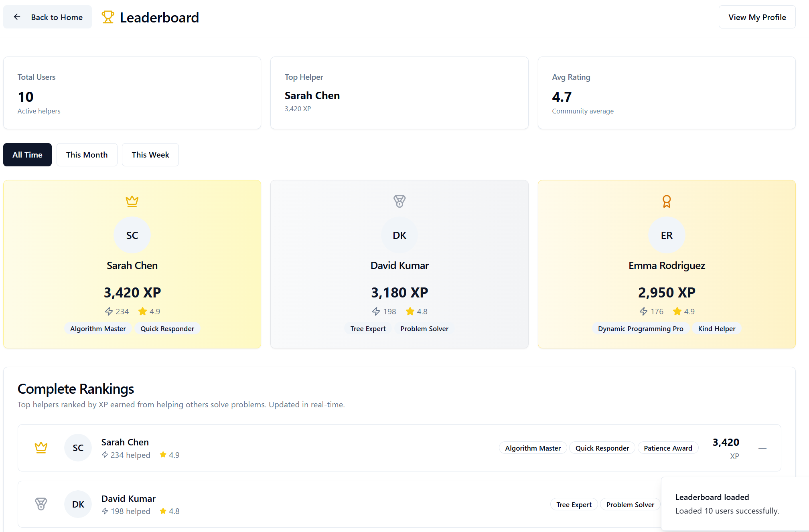This screenshot has height=532, width=809.
Task: Click the bronze ribbon on Emma Rodriguez's podium card
Action: tap(666, 201)
